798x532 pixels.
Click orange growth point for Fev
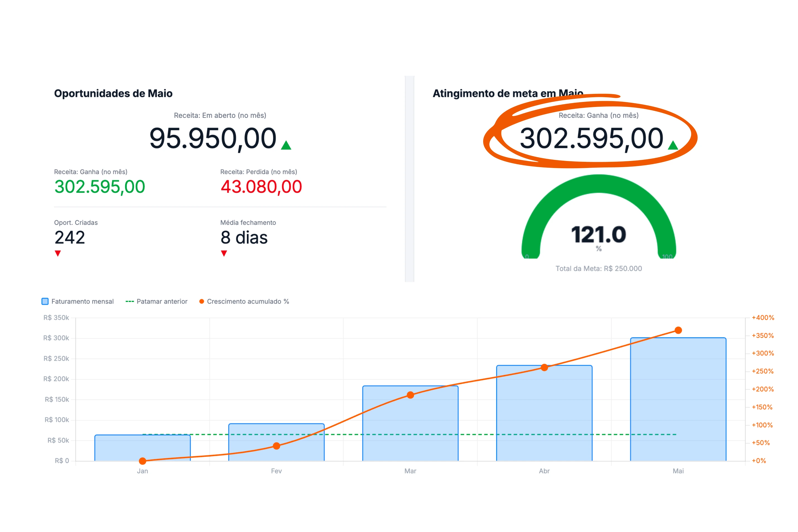276,446
